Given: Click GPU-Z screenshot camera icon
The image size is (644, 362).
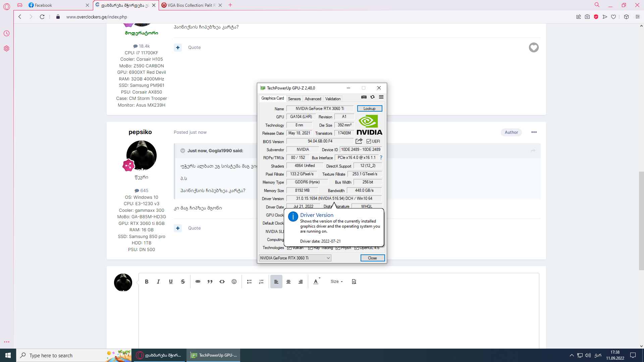Looking at the screenshot, I should (x=364, y=97).
